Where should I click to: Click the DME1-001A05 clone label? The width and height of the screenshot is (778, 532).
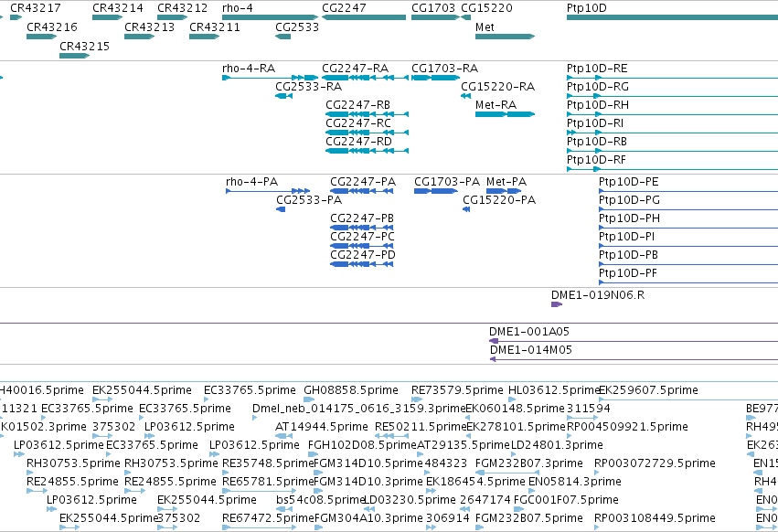(x=529, y=332)
